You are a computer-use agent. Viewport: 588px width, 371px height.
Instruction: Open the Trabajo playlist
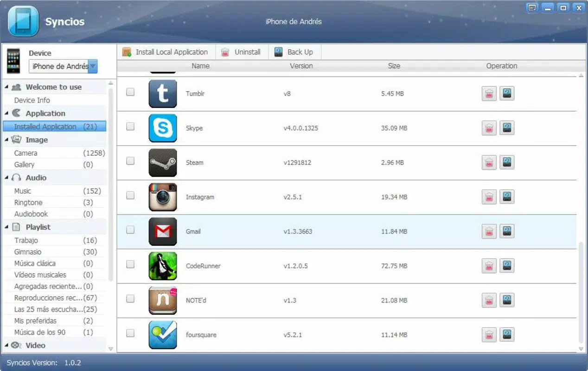pyautogui.click(x=54, y=240)
